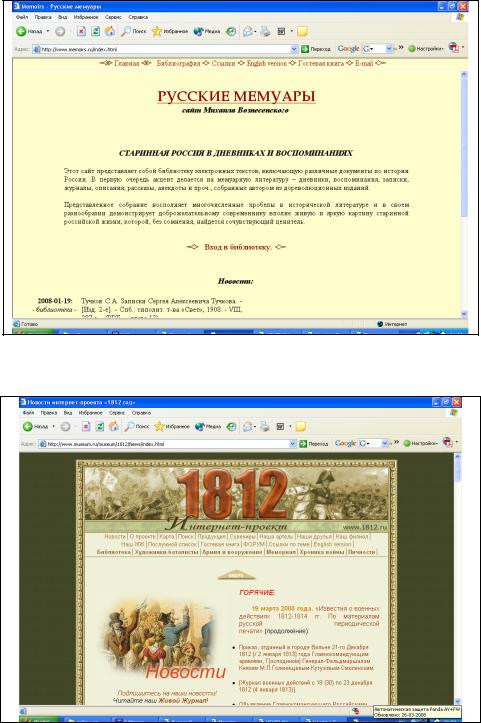Open 'English version' link on Russian Memoirs page
The height and width of the screenshot is (723, 481).
pos(267,63)
